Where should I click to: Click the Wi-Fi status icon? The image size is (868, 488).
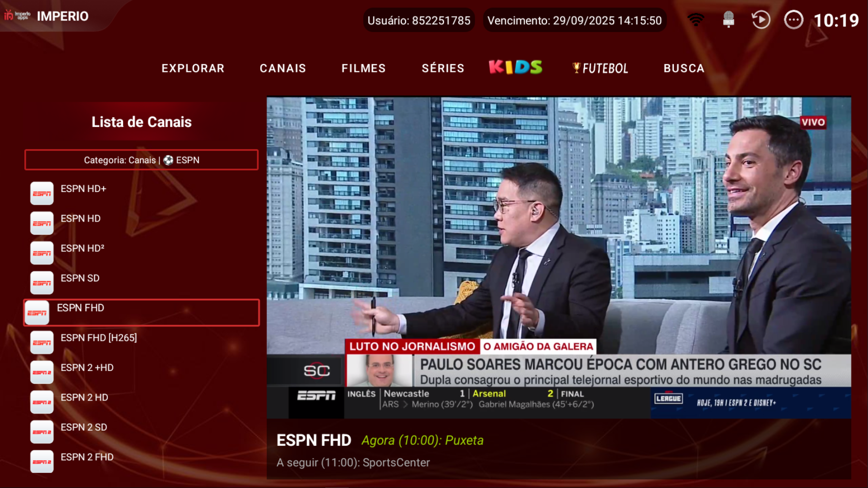click(696, 20)
